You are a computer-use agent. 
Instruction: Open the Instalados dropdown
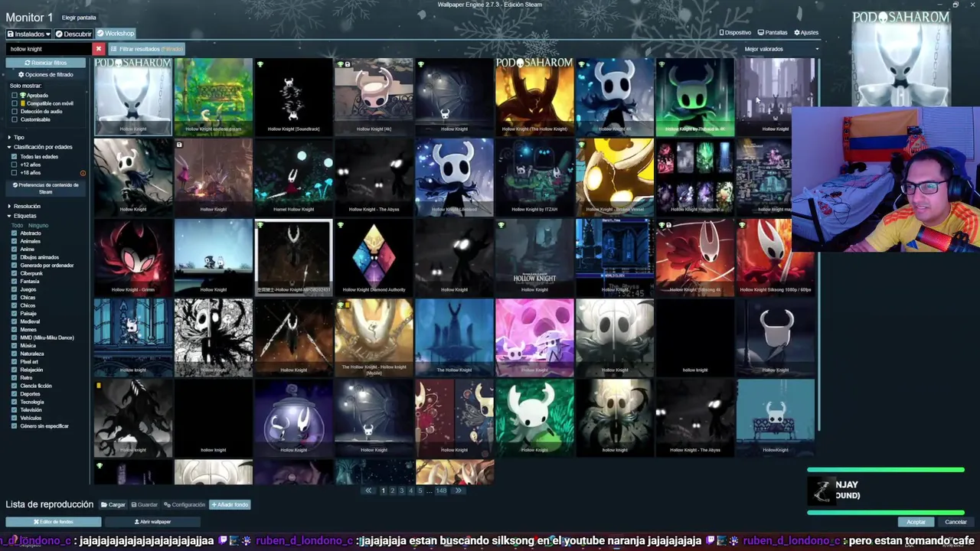coord(29,34)
